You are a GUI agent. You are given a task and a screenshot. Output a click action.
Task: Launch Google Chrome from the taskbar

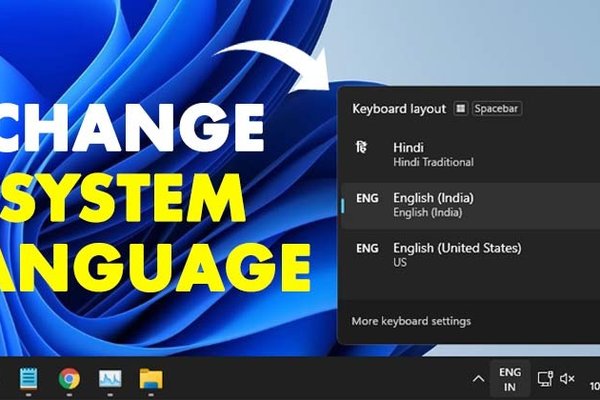click(69, 379)
